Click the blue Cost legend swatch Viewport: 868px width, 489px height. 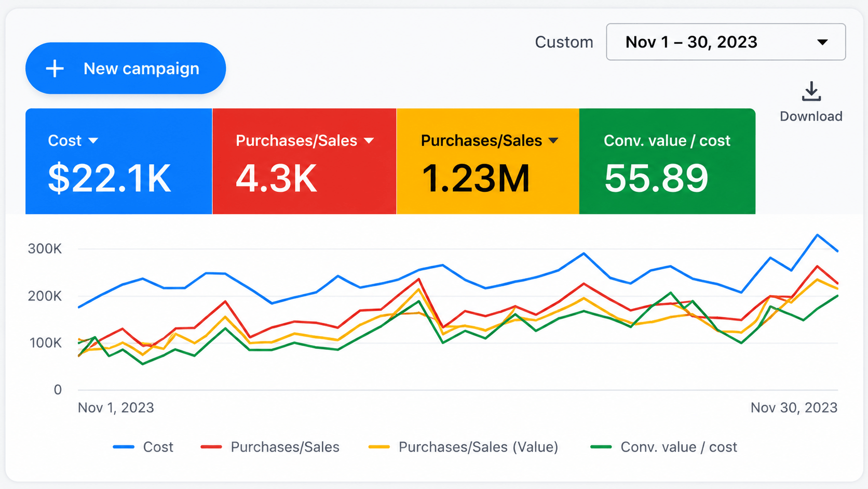[124, 447]
